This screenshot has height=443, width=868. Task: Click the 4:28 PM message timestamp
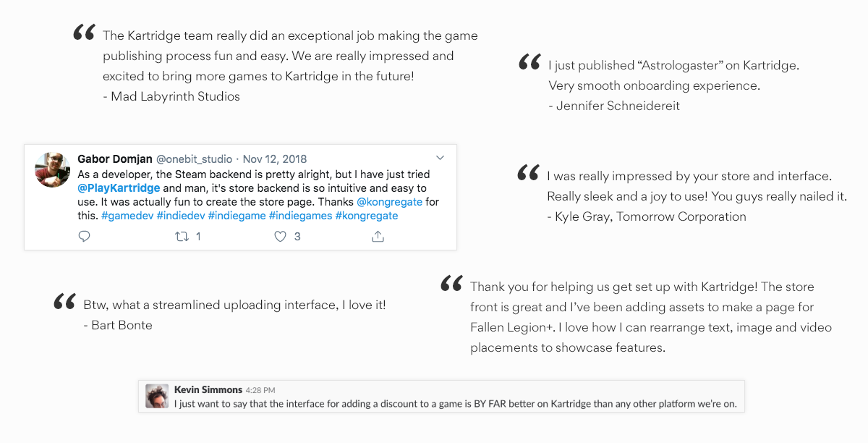pos(260,390)
